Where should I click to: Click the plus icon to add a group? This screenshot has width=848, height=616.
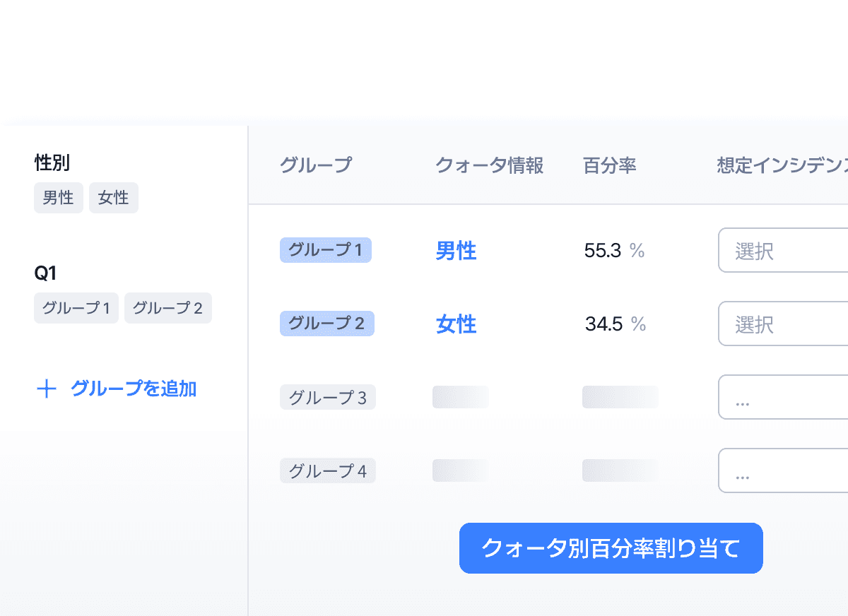point(47,389)
